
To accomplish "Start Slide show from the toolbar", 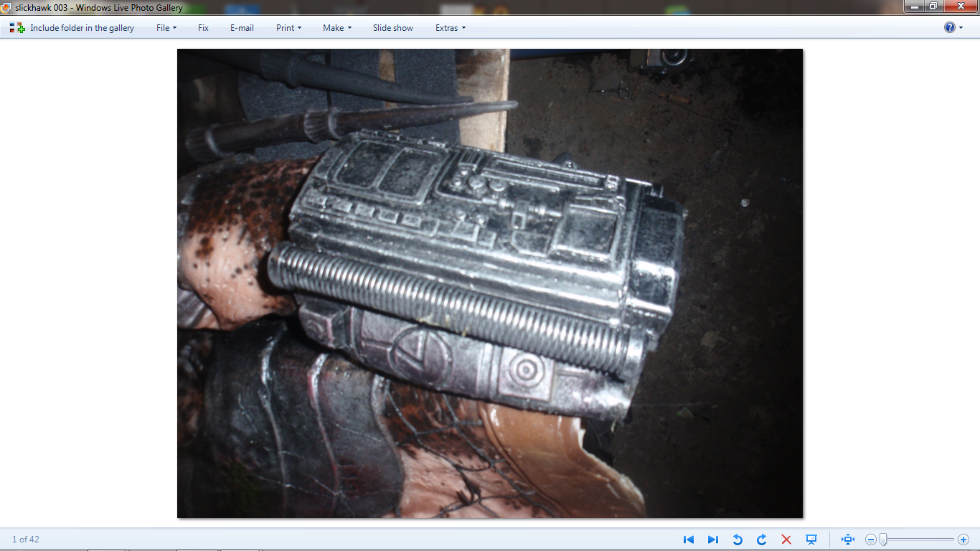I will (392, 28).
